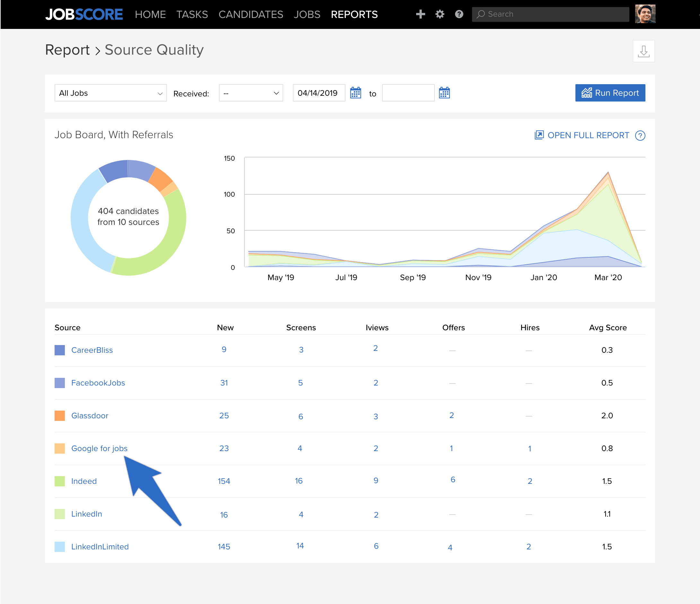The image size is (700, 604).
Task: Go to the Home menu
Action: coord(150,14)
